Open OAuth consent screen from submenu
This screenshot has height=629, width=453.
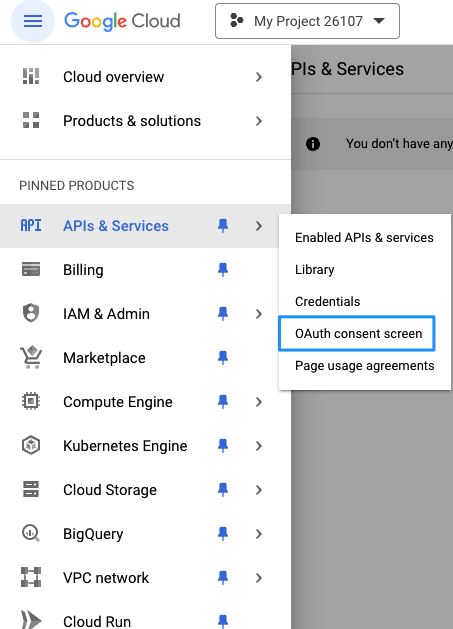(x=357, y=333)
